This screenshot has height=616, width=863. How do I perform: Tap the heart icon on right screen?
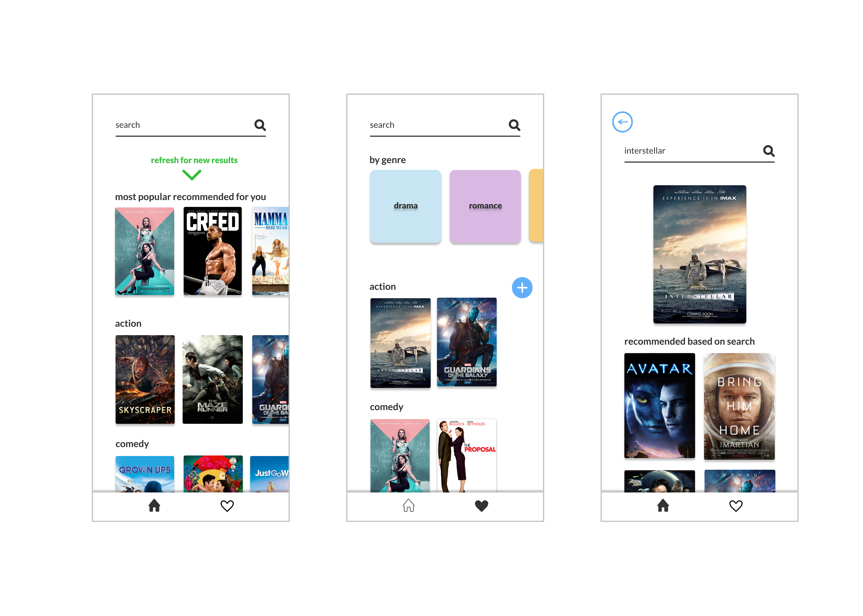(736, 506)
